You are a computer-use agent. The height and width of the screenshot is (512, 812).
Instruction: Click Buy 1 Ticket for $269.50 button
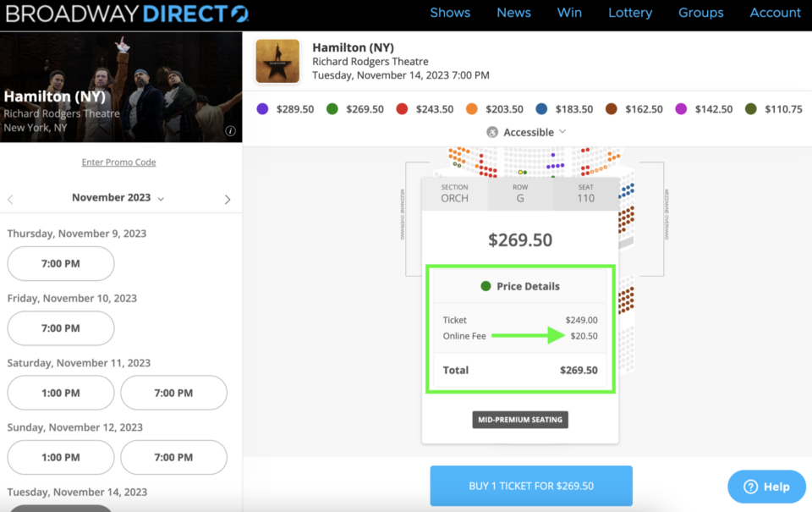[531, 486]
